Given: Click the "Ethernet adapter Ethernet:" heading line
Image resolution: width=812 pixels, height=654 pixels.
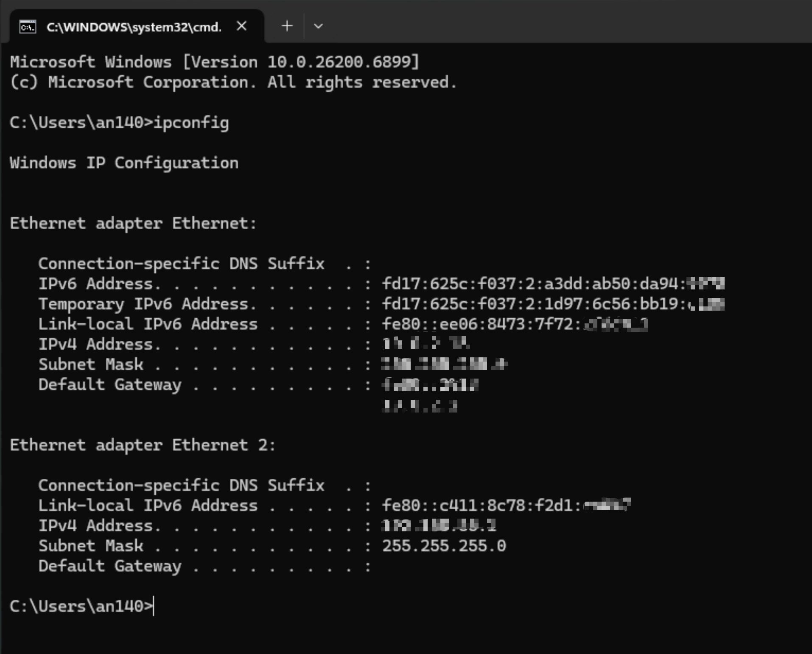Looking at the screenshot, I should pyautogui.click(x=133, y=223).
